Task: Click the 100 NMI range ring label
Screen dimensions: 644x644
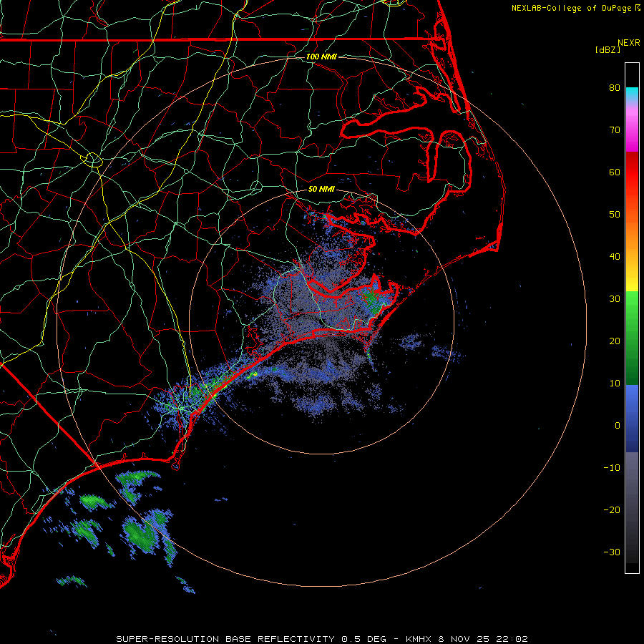Action: tap(321, 57)
